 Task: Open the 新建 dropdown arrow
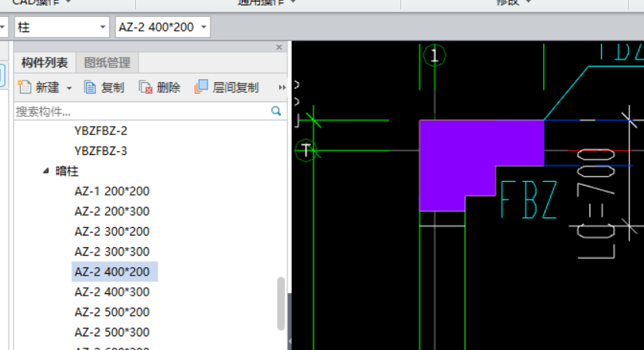point(69,87)
